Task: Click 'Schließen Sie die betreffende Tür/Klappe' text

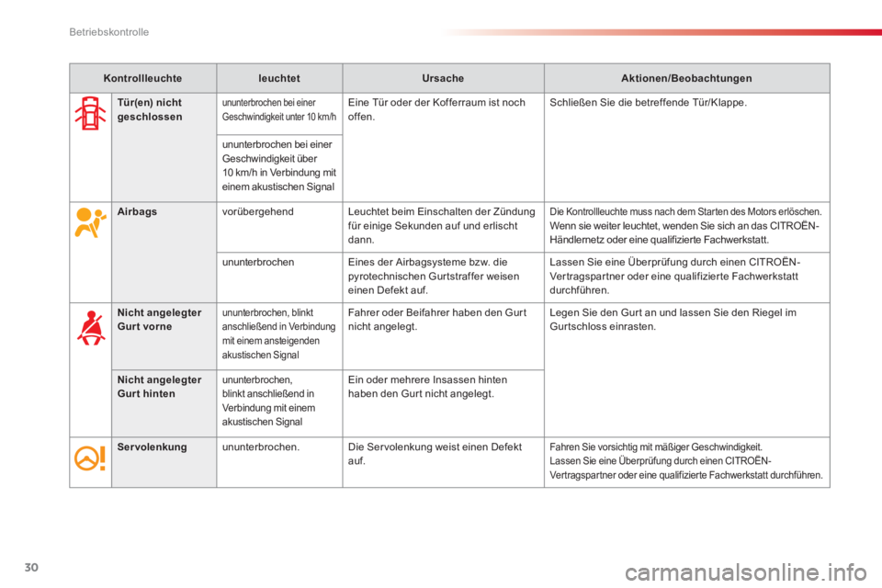Action: pos(648,102)
